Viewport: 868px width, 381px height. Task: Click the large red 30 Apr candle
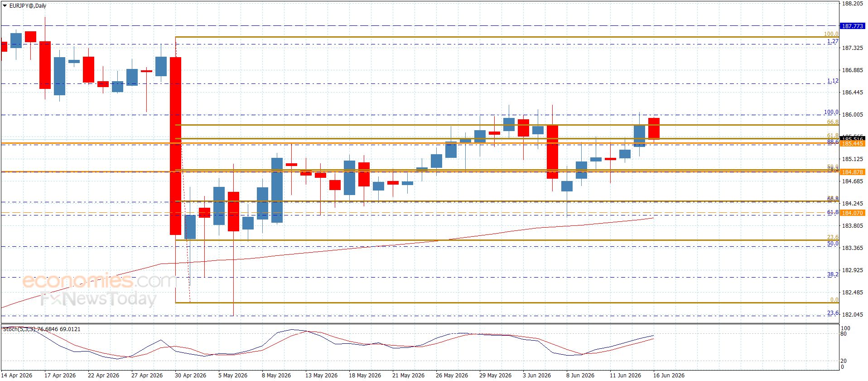click(175, 146)
